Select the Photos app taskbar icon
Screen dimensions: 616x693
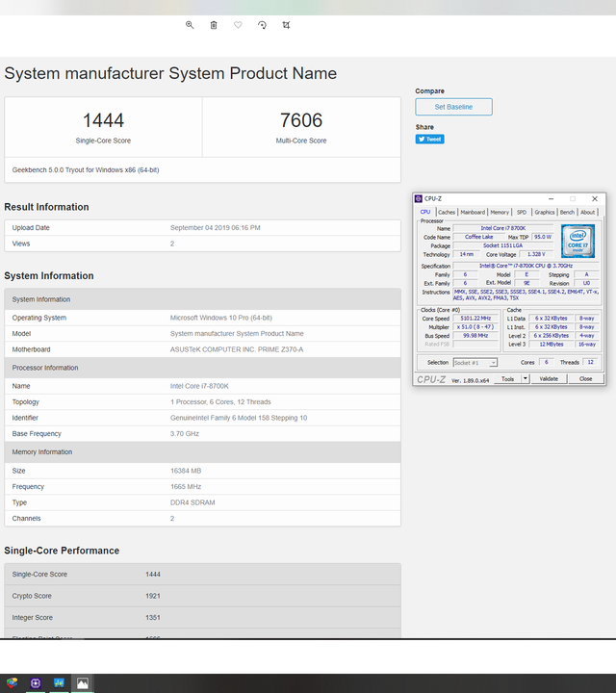83,682
